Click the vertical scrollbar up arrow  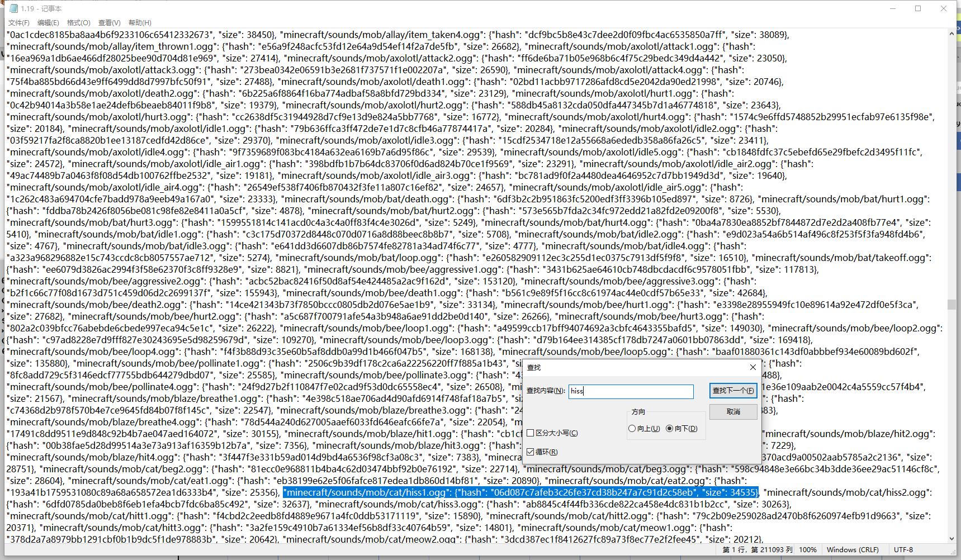click(x=951, y=34)
